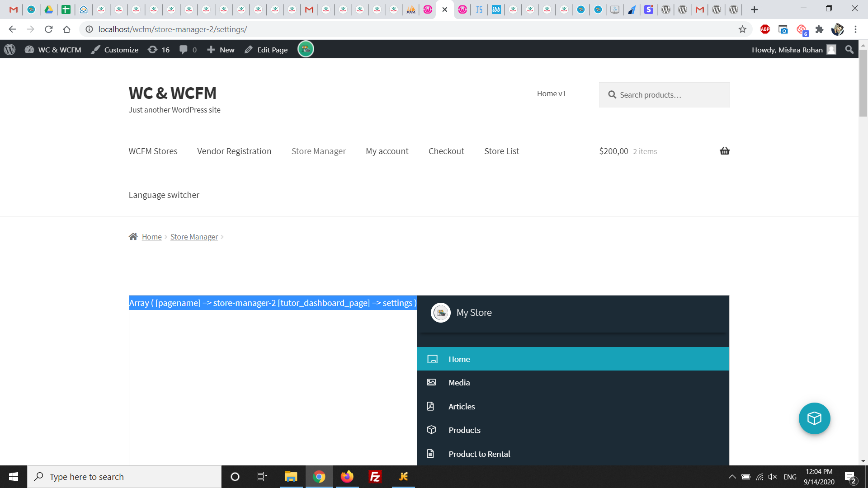Open Store Manager in the main navigation

319,151
